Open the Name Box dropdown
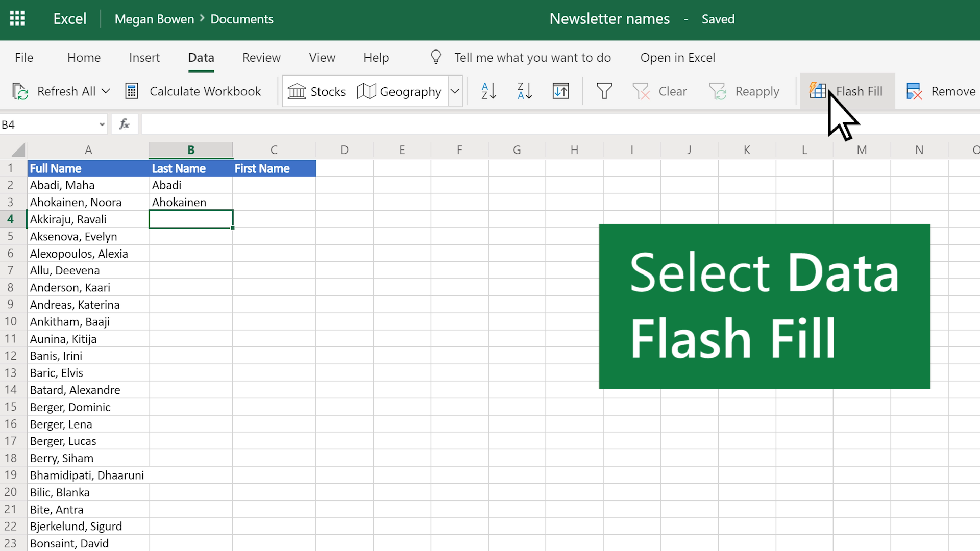 point(101,124)
